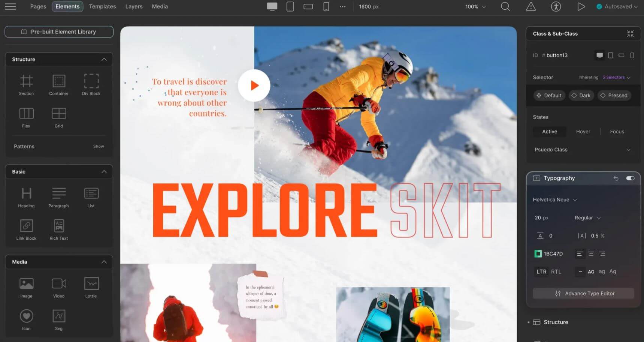The image size is (644, 342).
Task: Open more viewport options (three dots)
Action: 342,6
